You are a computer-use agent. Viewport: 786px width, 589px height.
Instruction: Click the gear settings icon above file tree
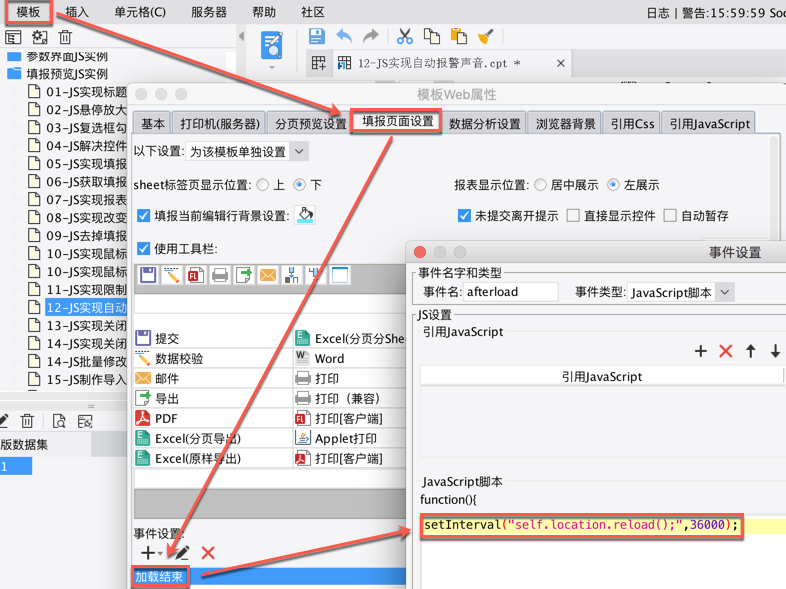coord(40,37)
